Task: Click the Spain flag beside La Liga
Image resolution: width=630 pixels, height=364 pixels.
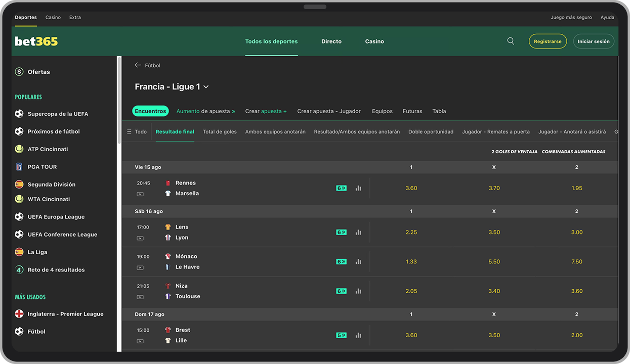Action: click(19, 252)
